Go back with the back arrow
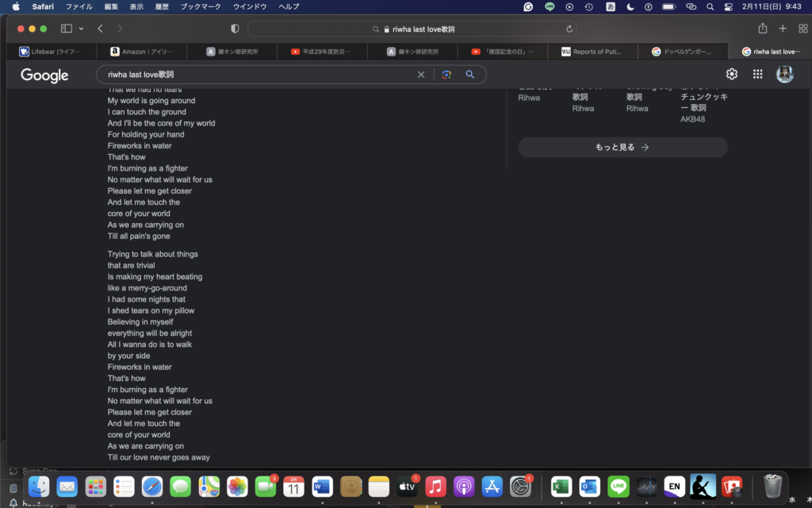The image size is (812, 508). pos(101,29)
